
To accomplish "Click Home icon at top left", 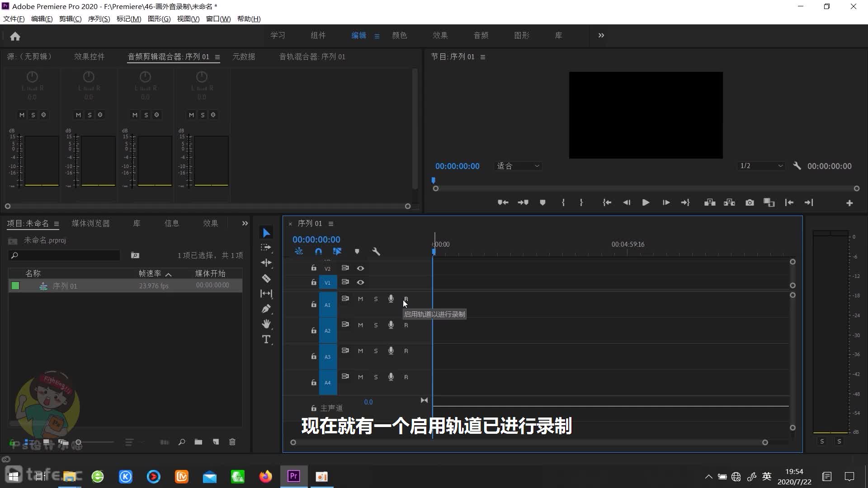I will click(15, 36).
